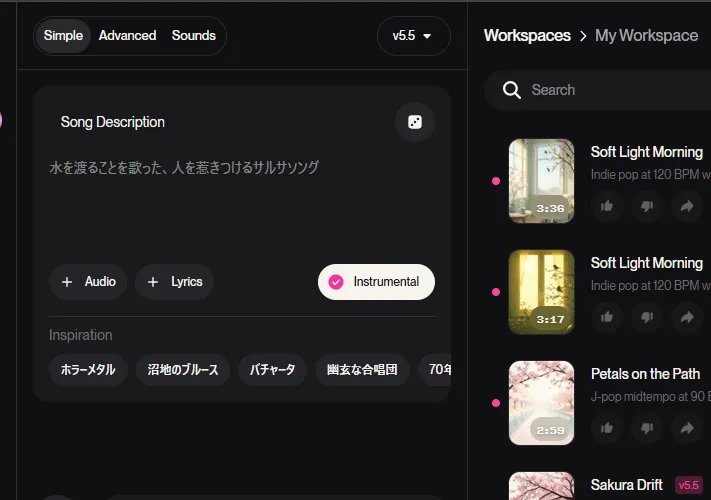Switch to the Sounds tab
The width and height of the screenshot is (711, 500).
(x=193, y=36)
